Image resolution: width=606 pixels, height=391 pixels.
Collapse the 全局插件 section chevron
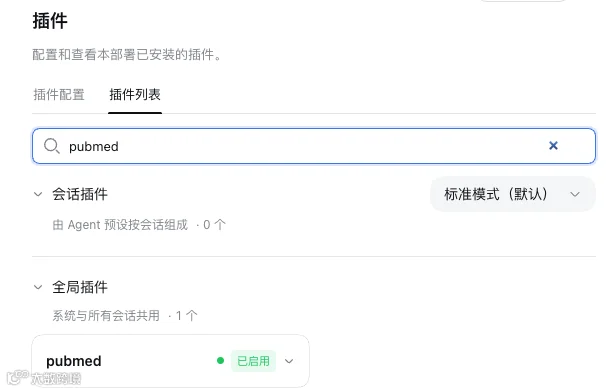pyautogui.click(x=38, y=287)
